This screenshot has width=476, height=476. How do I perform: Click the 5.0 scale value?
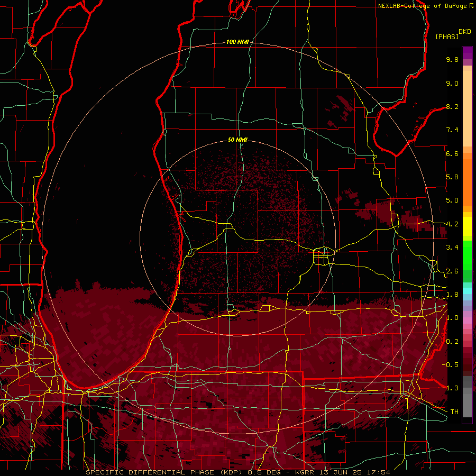pos(452,200)
